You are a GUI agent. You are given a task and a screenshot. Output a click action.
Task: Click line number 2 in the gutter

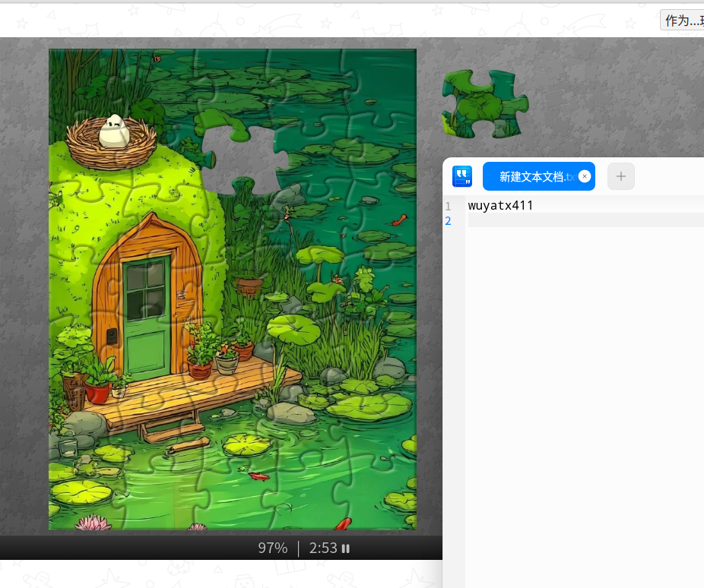pos(449,221)
